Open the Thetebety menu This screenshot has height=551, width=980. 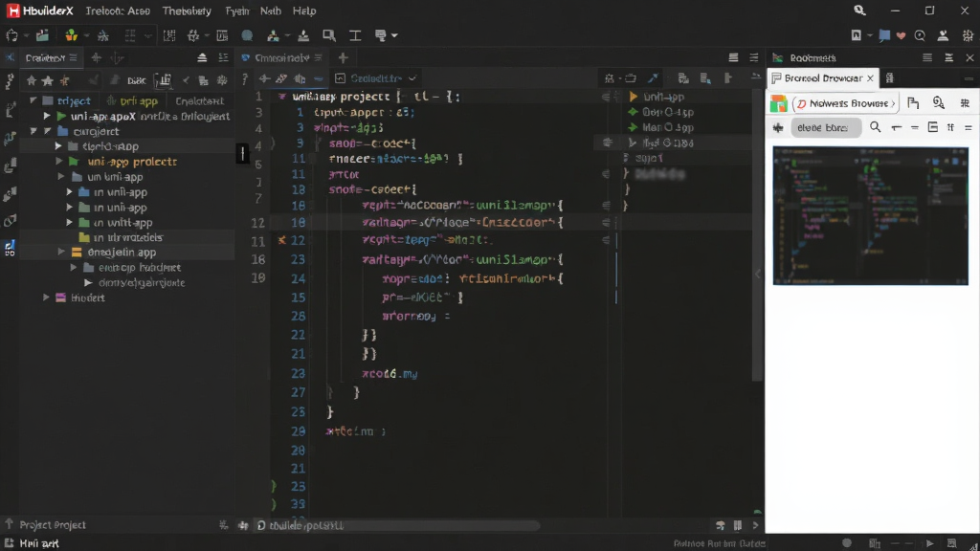pos(187,11)
